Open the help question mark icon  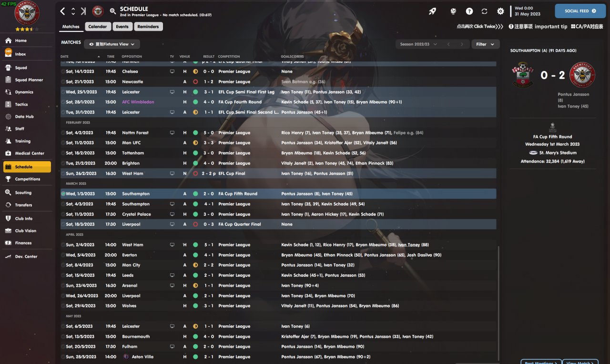point(469,11)
